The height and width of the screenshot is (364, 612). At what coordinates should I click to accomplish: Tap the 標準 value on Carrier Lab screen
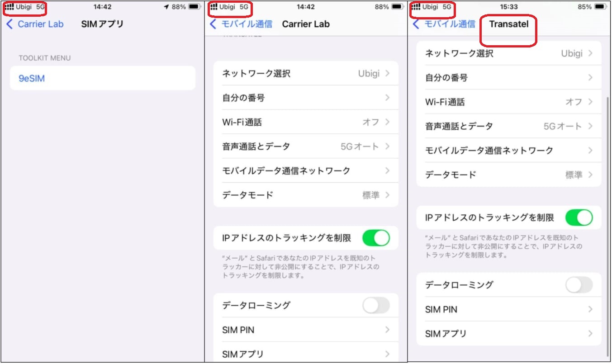coord(371,195)
